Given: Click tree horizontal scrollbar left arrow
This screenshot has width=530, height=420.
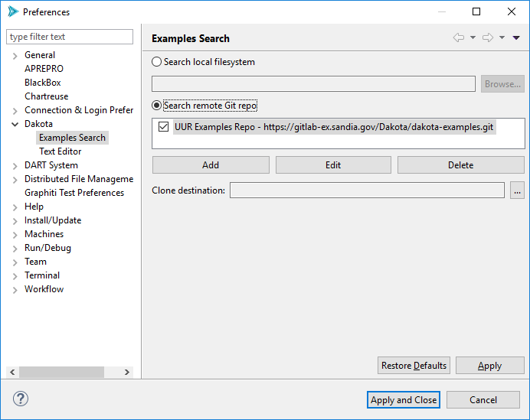Looking at the screenshot, I should point(12,372).
